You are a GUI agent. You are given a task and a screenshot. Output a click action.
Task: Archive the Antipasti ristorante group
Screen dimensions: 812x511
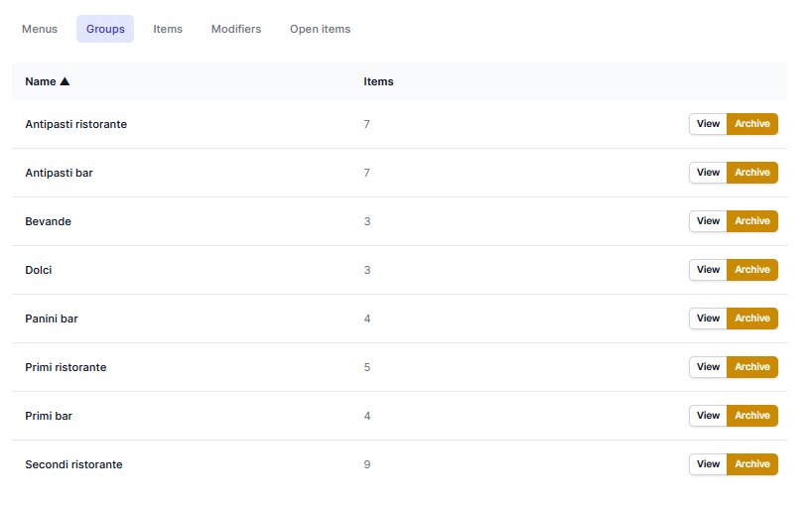[752, 124]
